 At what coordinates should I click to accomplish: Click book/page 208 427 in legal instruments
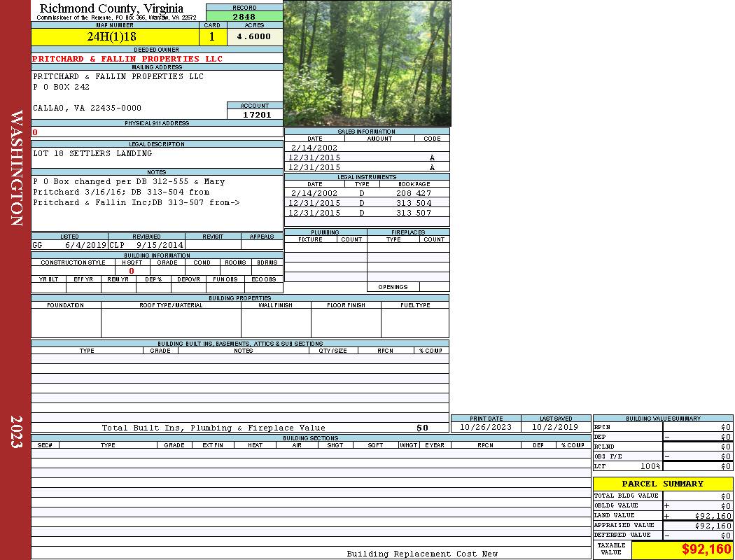[413, 193]
